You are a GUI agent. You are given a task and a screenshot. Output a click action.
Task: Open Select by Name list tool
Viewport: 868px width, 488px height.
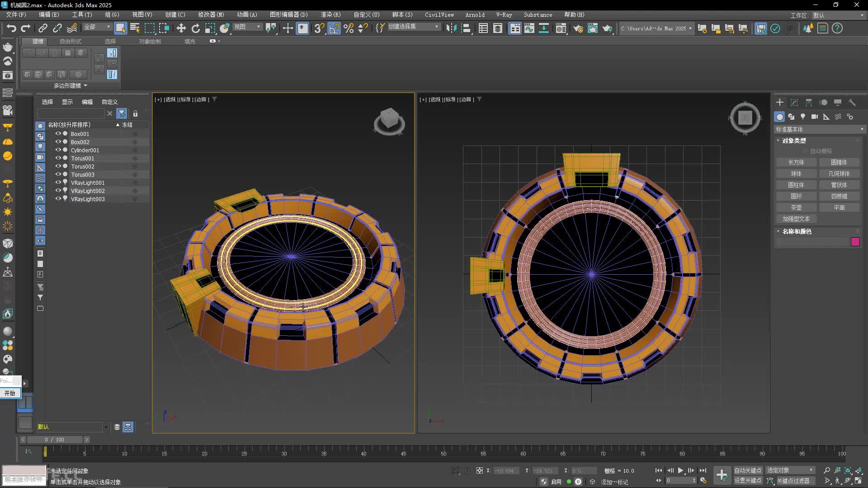coord(135,28)
